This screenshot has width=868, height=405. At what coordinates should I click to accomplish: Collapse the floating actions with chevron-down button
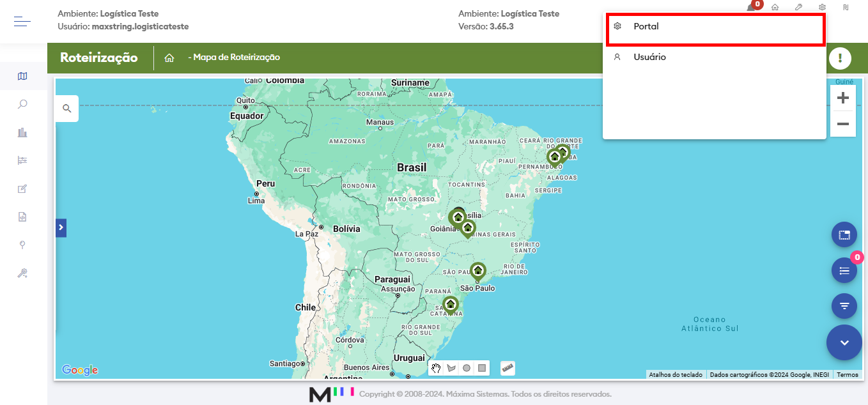[844, 343]
